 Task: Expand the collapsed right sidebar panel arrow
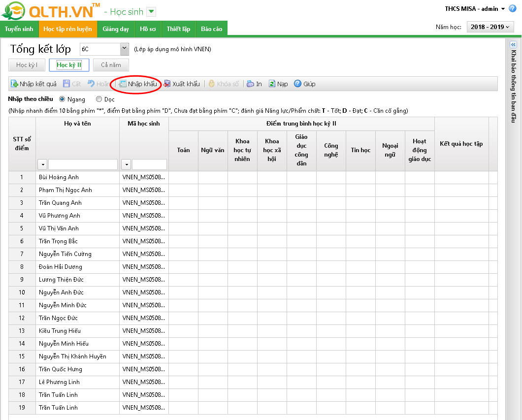513,44
